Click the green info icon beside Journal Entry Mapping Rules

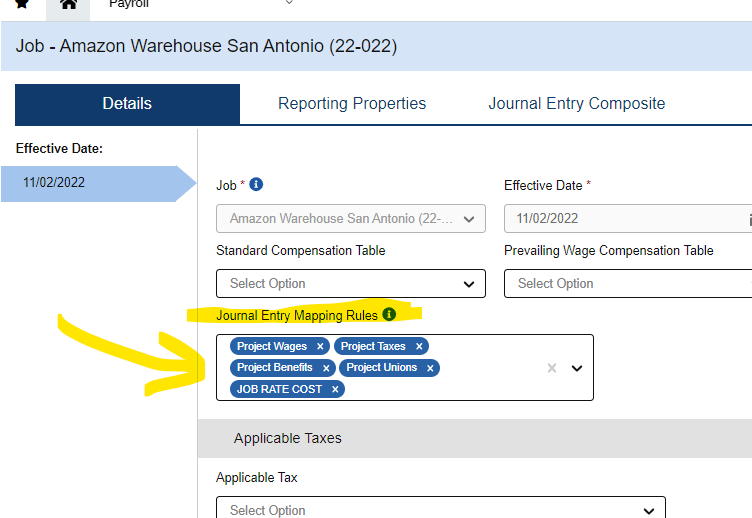pos(389,314)
